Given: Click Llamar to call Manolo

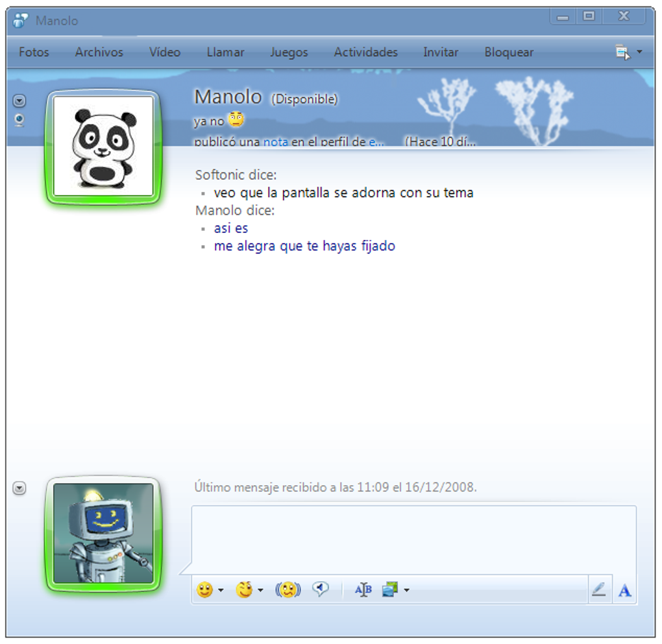Looking at the screenshot, I should tap(225, 53).
